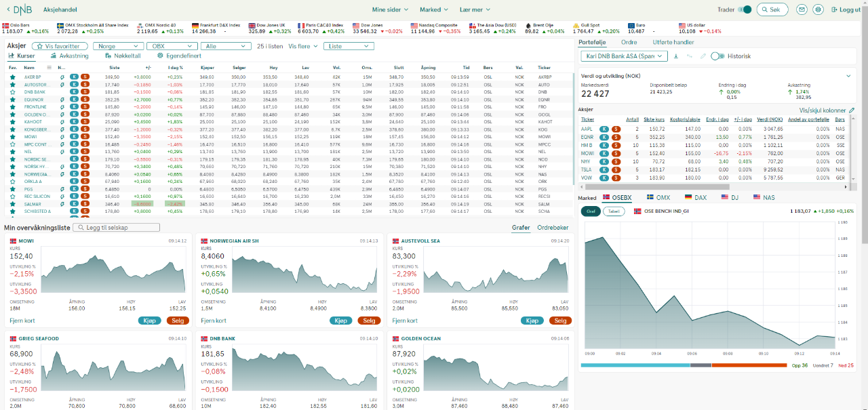Open the Lær mer menu
This screenshot has width=868, height=410.
pos(475,10)
